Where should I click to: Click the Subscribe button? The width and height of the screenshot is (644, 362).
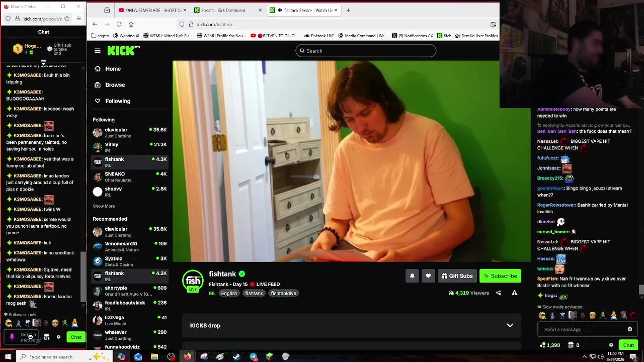click(x=501, y=276)
